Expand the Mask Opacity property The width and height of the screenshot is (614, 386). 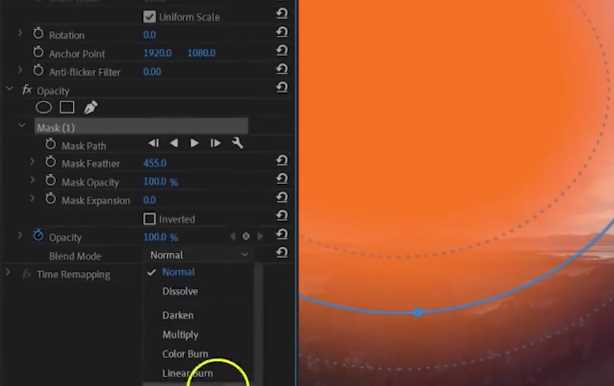(x=32, y=180)
